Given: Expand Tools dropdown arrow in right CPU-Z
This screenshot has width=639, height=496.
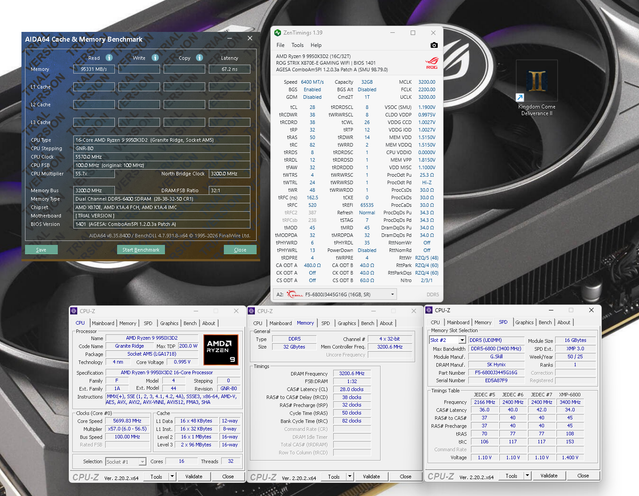Looking at the screenshot, I should coord(527,476).
